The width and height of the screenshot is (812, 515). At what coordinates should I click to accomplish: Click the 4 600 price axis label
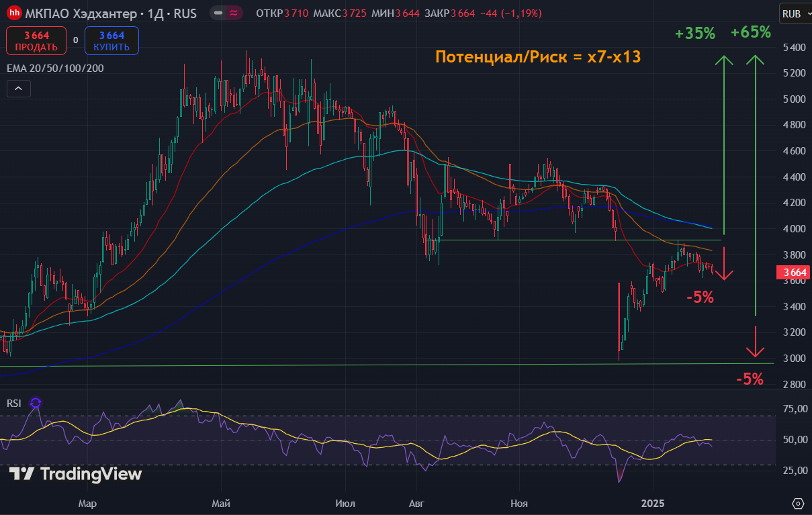pos(793,152)
